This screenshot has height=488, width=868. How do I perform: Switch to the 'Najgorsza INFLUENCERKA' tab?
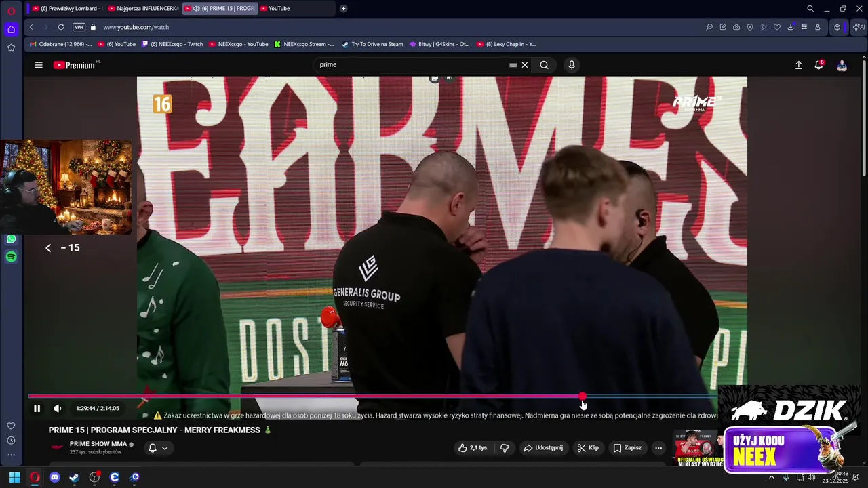point(142,8)
